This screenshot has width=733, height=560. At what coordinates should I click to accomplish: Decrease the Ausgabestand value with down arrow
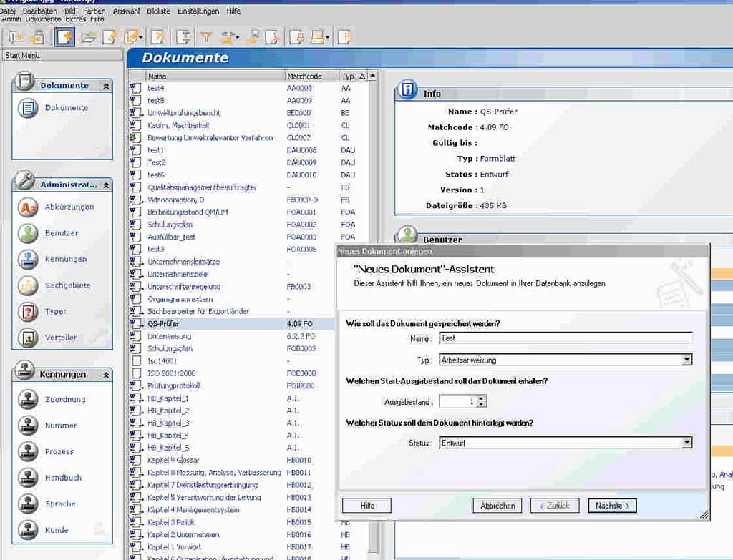coord(482,404)
